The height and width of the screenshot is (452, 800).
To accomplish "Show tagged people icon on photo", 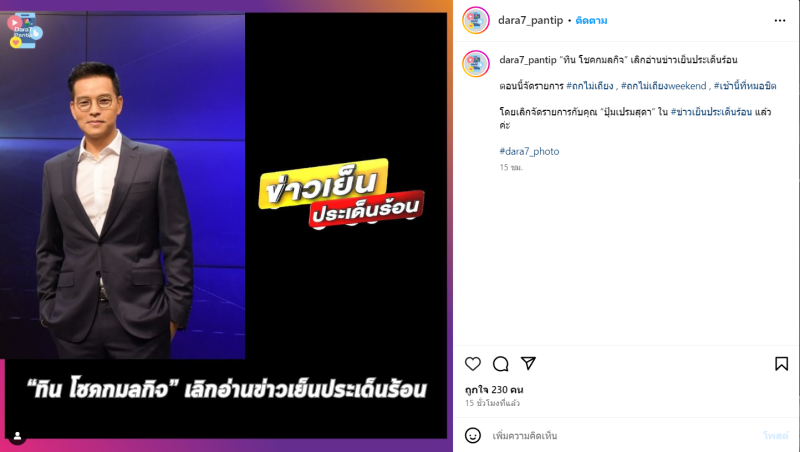I will point(17,436).
